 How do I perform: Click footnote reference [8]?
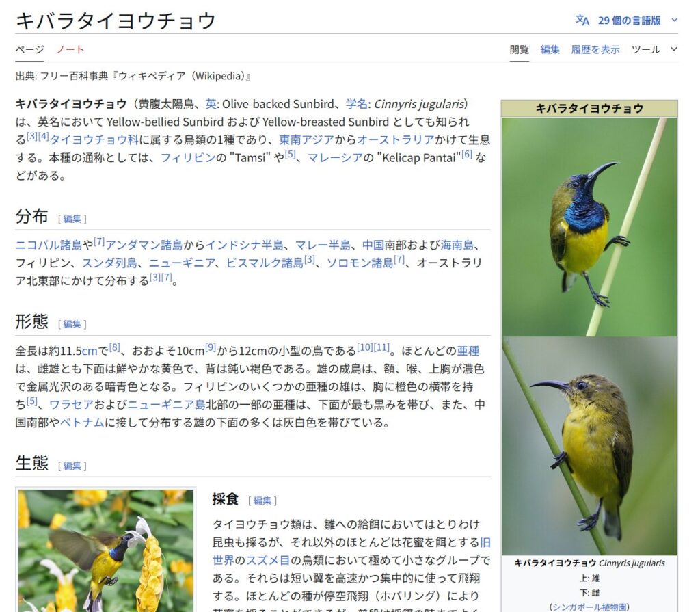[115, 347]
